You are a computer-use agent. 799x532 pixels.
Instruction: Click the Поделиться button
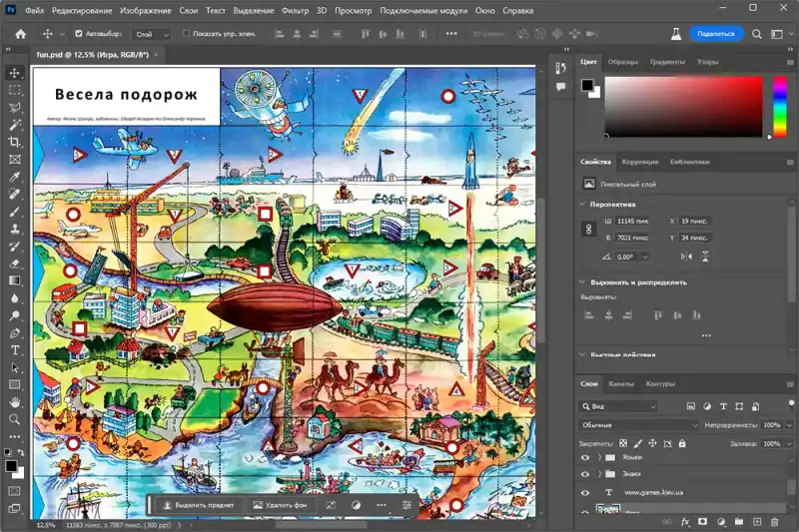(715, 33)
